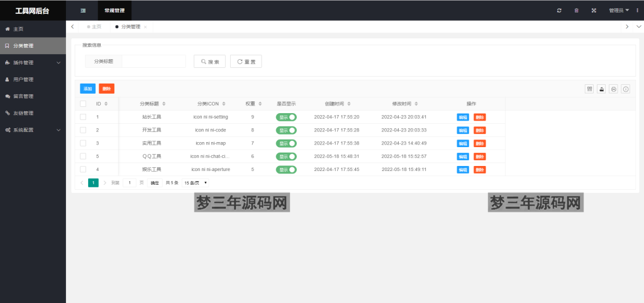Screen dimensions: 644x303
Task: Tick the select-all checkbox in table header
Action: pos(83,104)
